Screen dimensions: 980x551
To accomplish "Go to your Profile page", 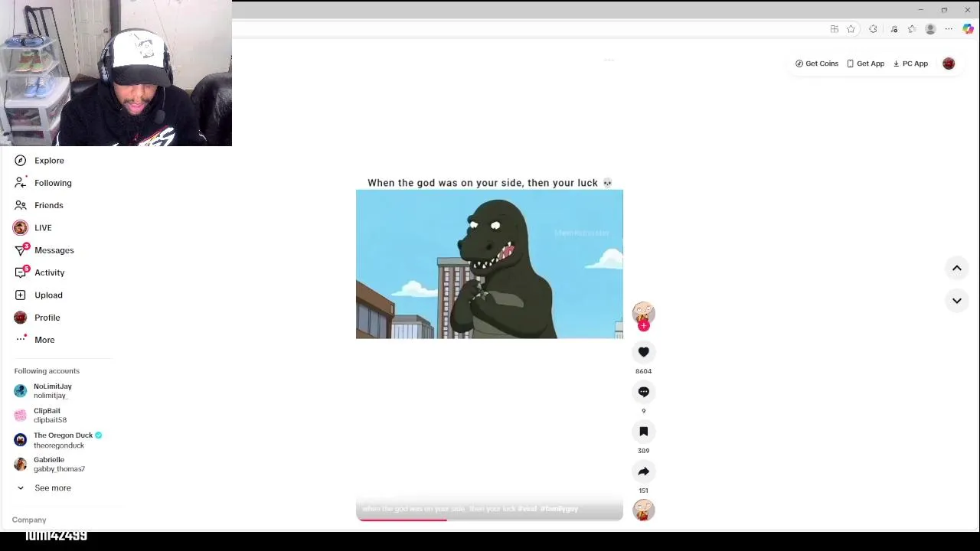I will pos(47,318).
